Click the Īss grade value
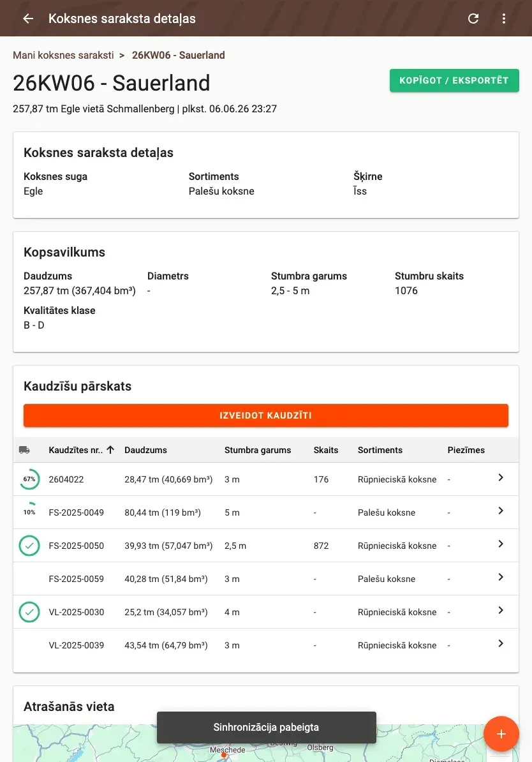 click(x=360, y=191)
